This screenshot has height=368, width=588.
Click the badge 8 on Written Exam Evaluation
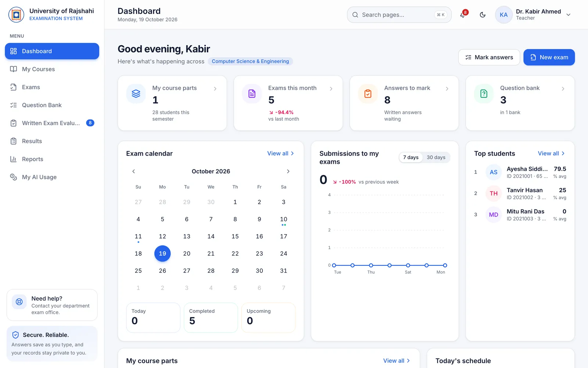point(90,123)
